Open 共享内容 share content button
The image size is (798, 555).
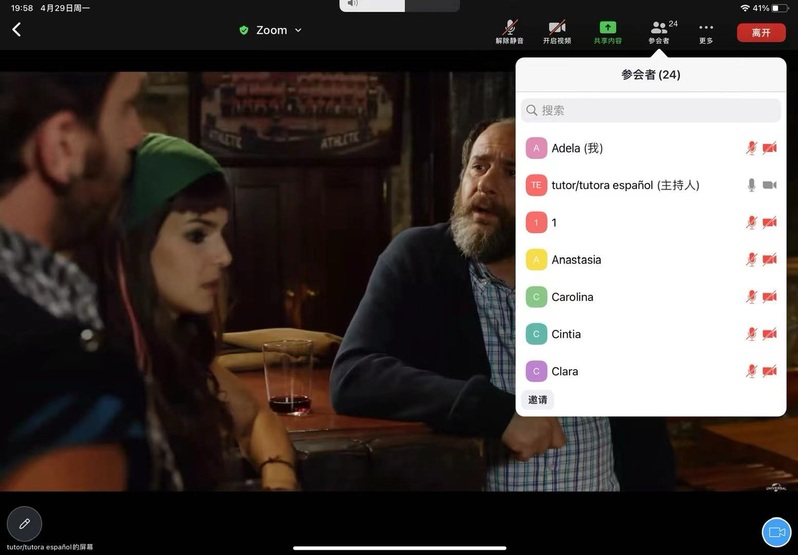click(x=608, y=32)
